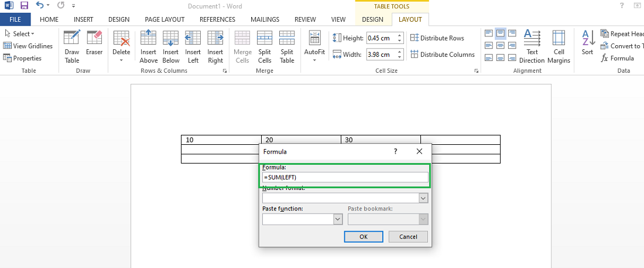Select the Eraser tool
Viewport: 644px width, 268px height.
pos(94,42)
